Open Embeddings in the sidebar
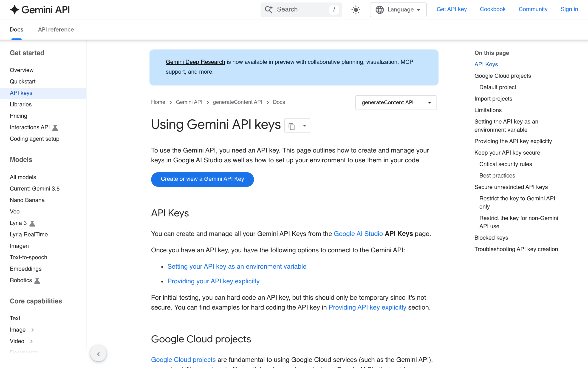 (25, 269)
